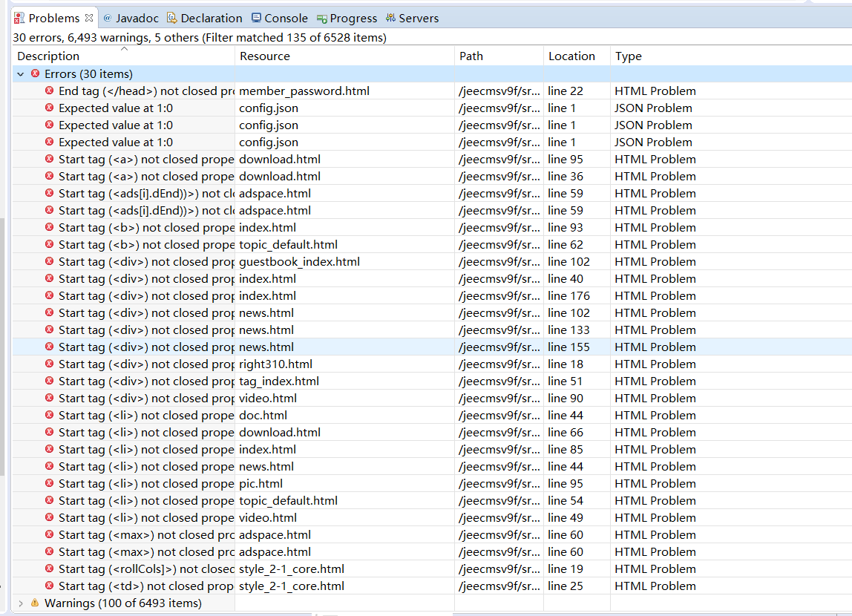
Task: Collapse the Errors (30 items) group
Action: [x=21, y=74]
